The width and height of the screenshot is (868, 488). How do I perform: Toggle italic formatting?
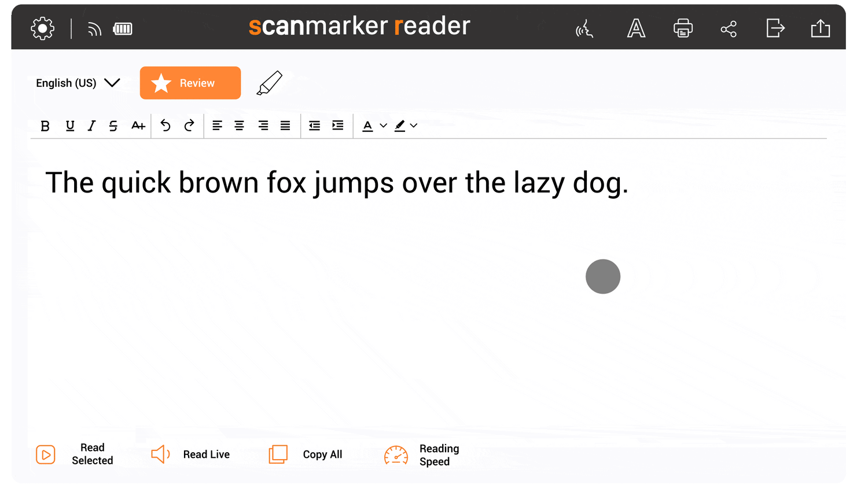tap(91, 126)
